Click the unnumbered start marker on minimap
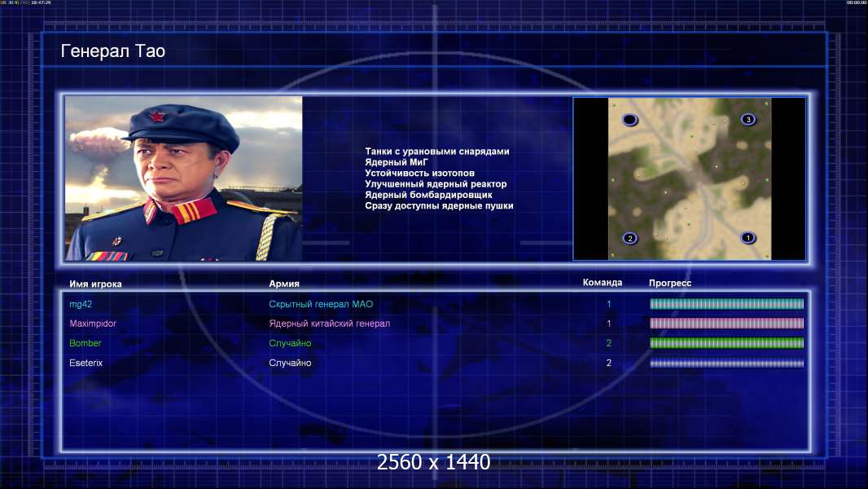 click(x=629, y=120)
